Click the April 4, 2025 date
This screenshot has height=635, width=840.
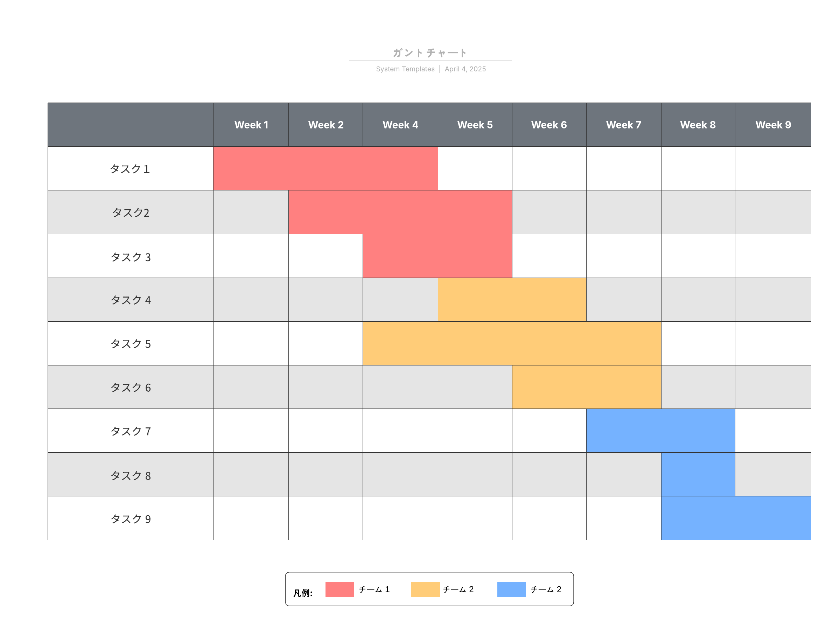[x=465, y=69]
